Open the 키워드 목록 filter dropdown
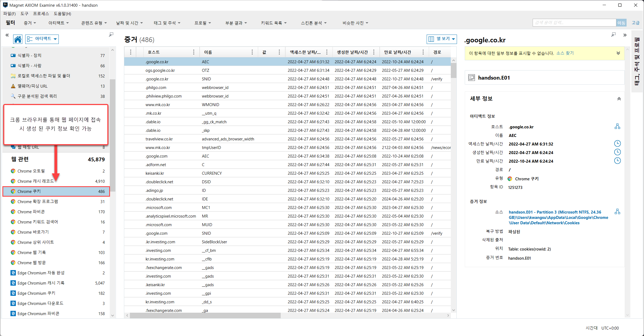 point(274,23)
